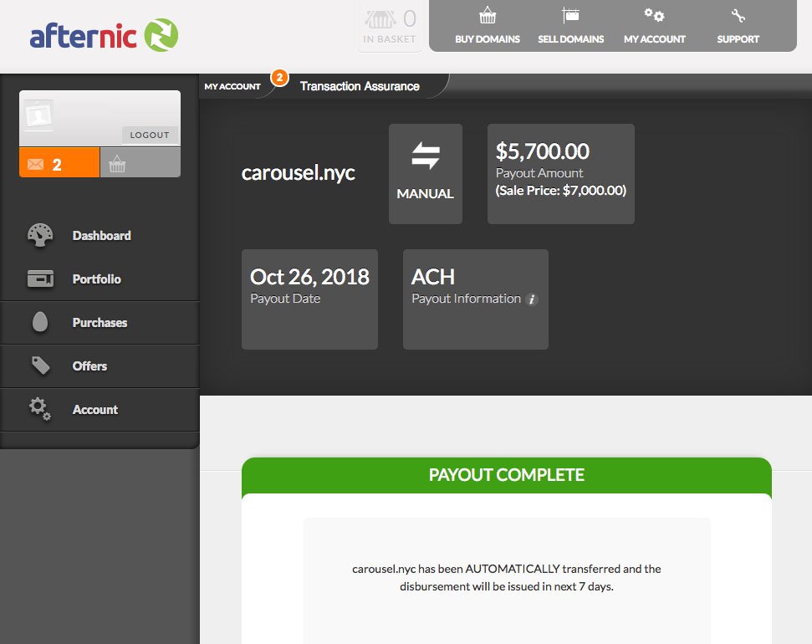Click the My Account breadcrumb
812x644 pixels.
tap(232, 86)
